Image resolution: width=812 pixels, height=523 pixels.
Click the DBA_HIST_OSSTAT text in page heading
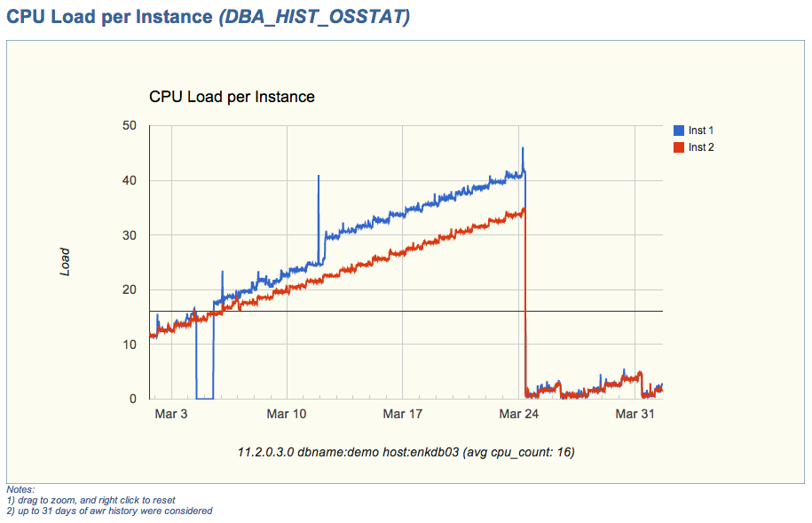314,17
